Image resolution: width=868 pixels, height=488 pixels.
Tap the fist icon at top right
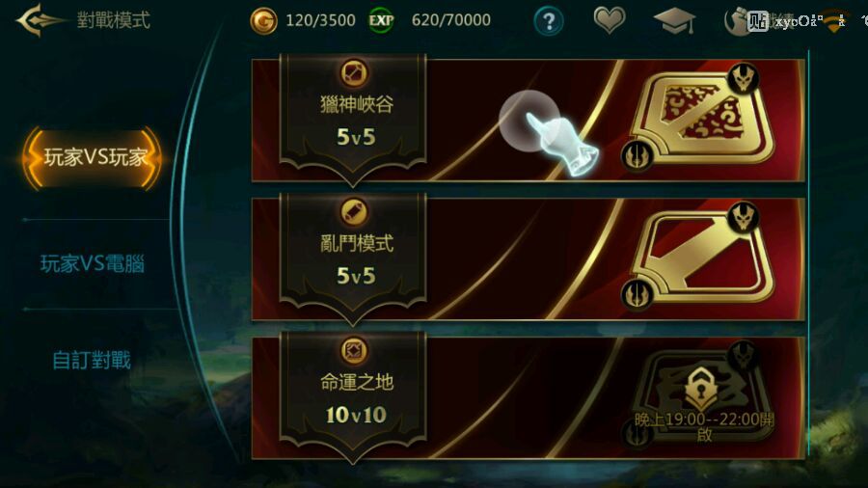[x=736, y=21]
